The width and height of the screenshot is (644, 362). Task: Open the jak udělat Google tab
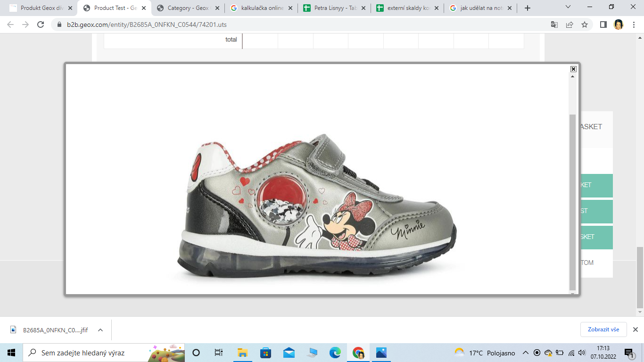point(481,8)
